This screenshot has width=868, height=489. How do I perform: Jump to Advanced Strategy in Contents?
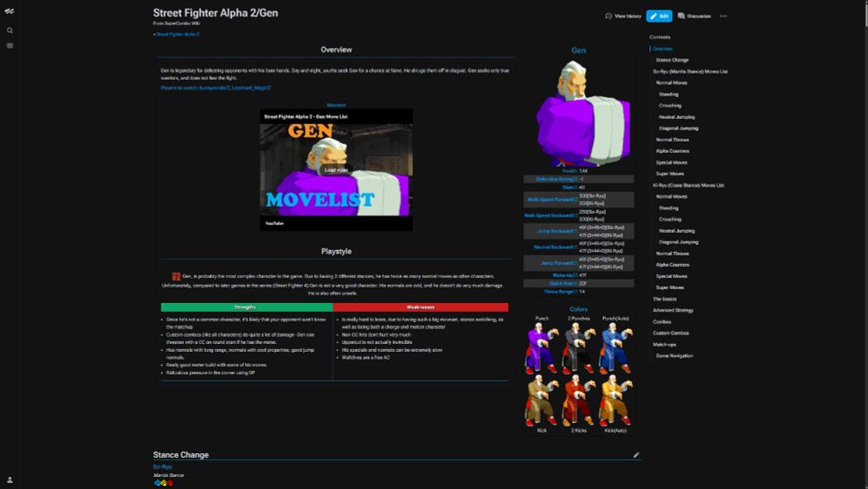(x=673, y=311)
